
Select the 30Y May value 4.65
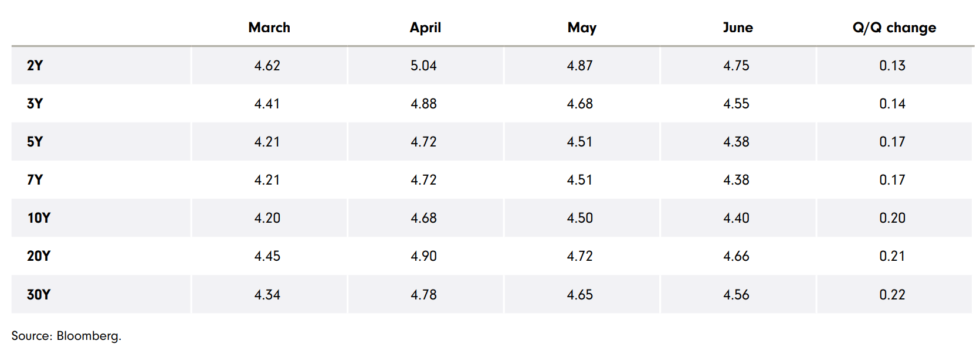[579, 294]
